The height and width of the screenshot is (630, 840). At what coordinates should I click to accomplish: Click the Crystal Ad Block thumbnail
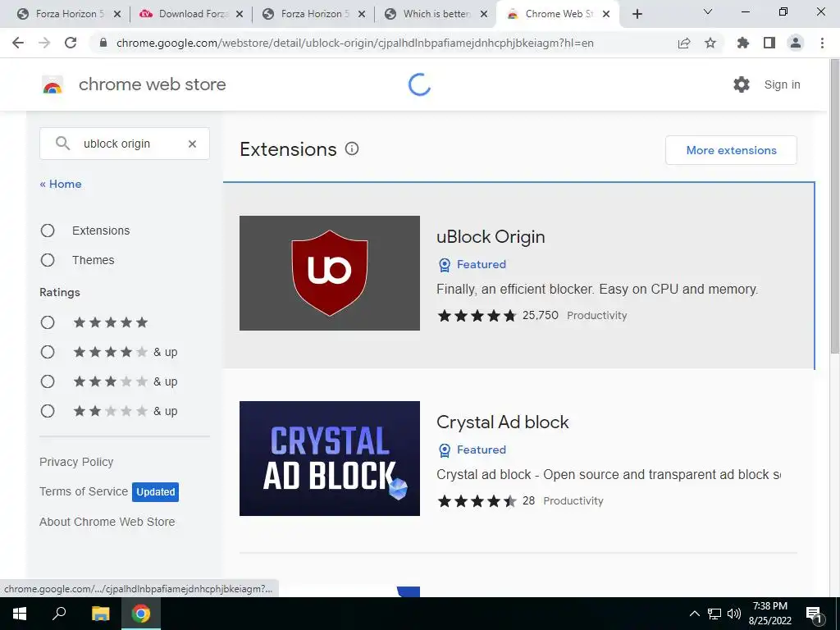pyautogui.click(x=330, y=459)
